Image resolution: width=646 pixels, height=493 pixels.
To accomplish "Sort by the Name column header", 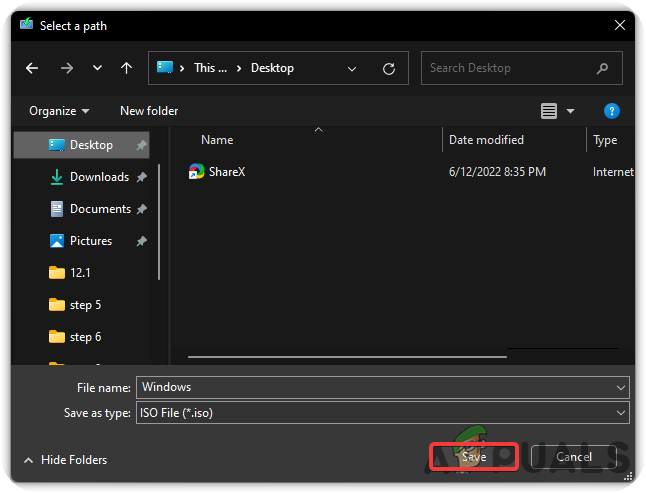I will [x=217, y=140].
